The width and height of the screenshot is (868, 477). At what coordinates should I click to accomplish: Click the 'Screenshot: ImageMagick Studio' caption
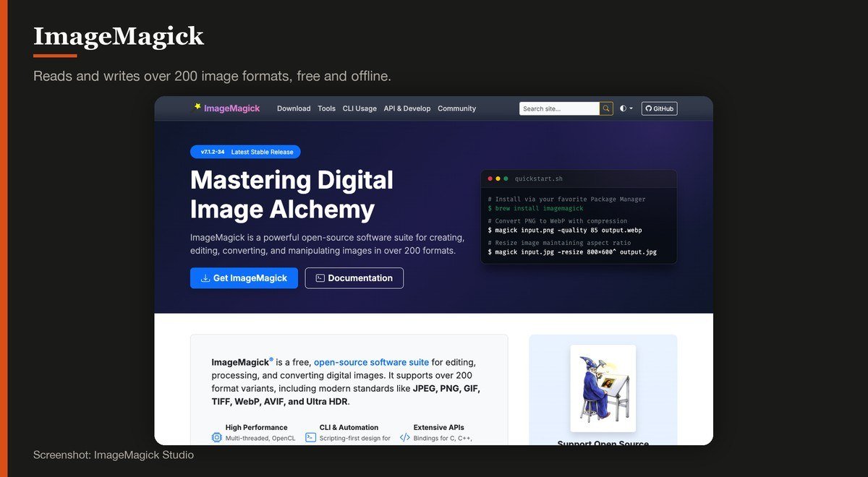(114, 455)
